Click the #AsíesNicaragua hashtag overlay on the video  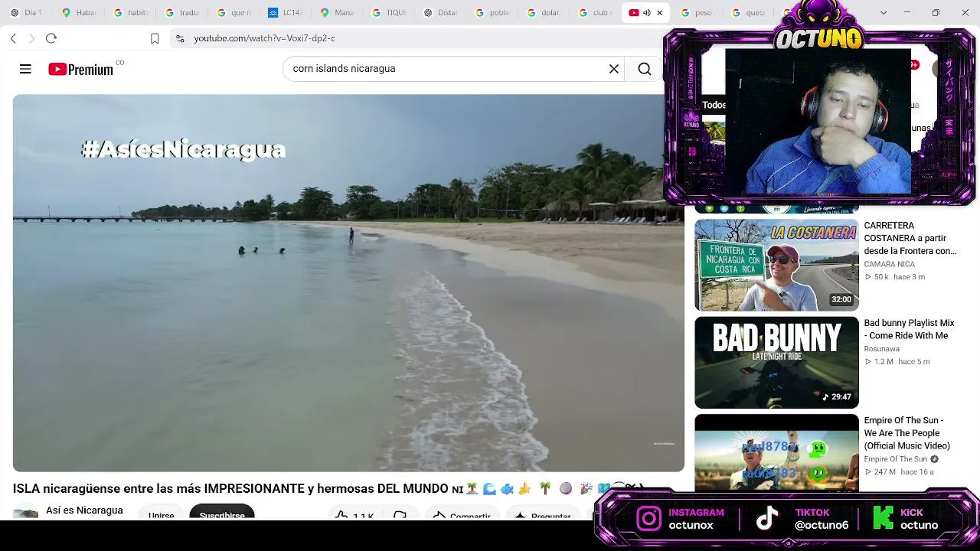(x=183, y=149)
